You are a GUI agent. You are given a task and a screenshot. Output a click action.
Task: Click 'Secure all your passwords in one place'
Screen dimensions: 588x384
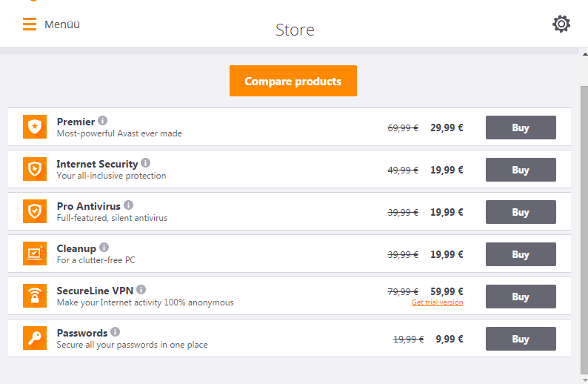click(132, 345)
